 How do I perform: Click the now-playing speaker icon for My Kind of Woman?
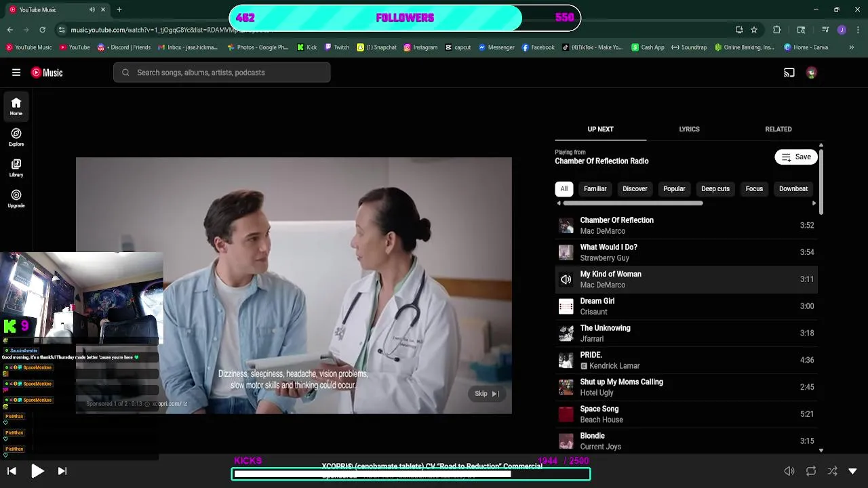coord(566,279)
